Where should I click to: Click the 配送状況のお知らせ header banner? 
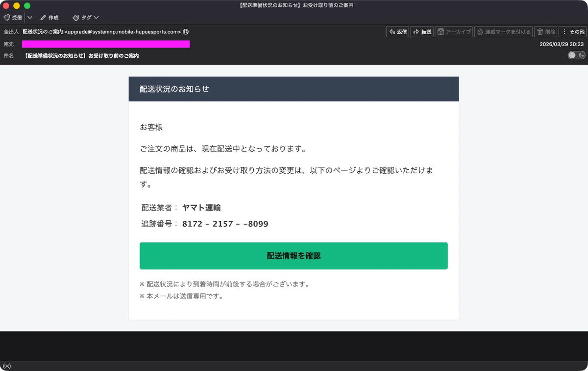[x=294, y=89]
